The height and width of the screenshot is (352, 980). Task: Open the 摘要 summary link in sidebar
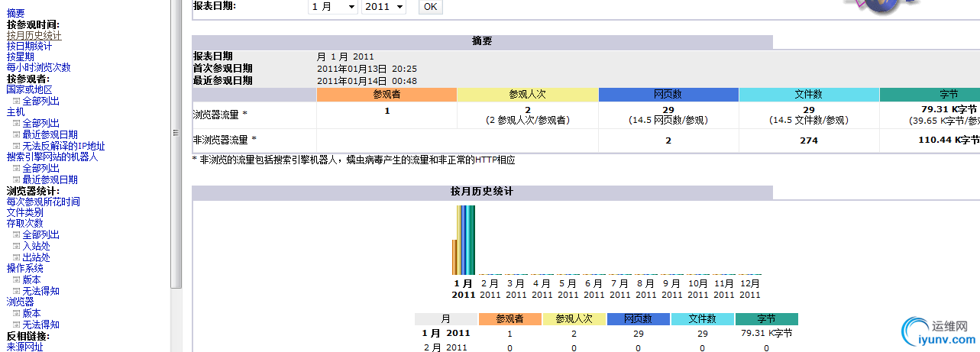[x=15, y=13]
